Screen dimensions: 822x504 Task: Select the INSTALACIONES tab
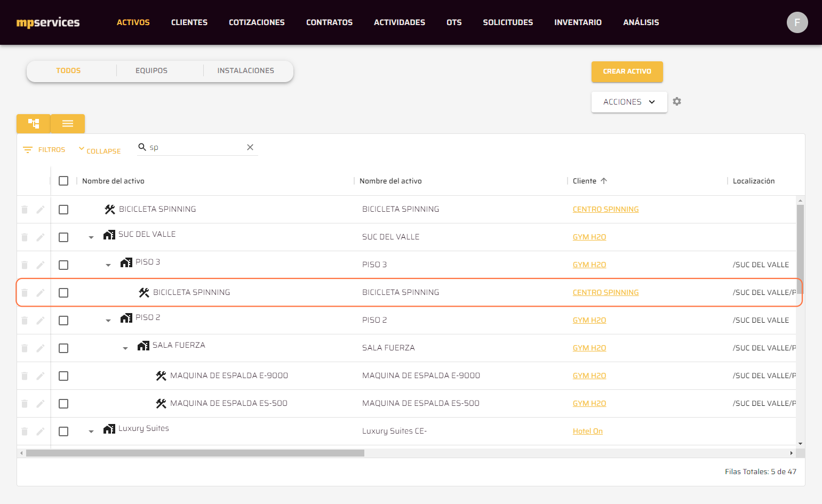pyautogui.click(x=246, y=70)
